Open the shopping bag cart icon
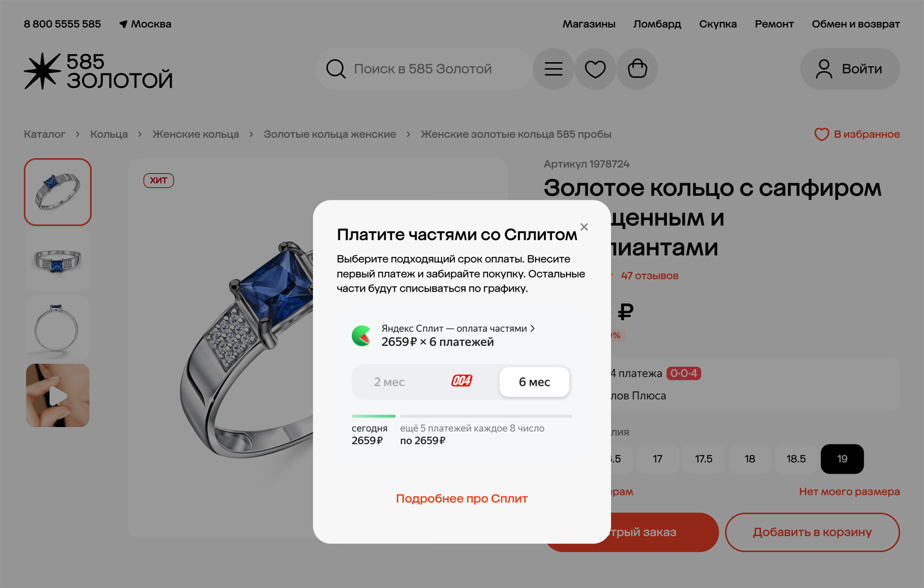The image size is (924, 588). [x=637, y=69]
